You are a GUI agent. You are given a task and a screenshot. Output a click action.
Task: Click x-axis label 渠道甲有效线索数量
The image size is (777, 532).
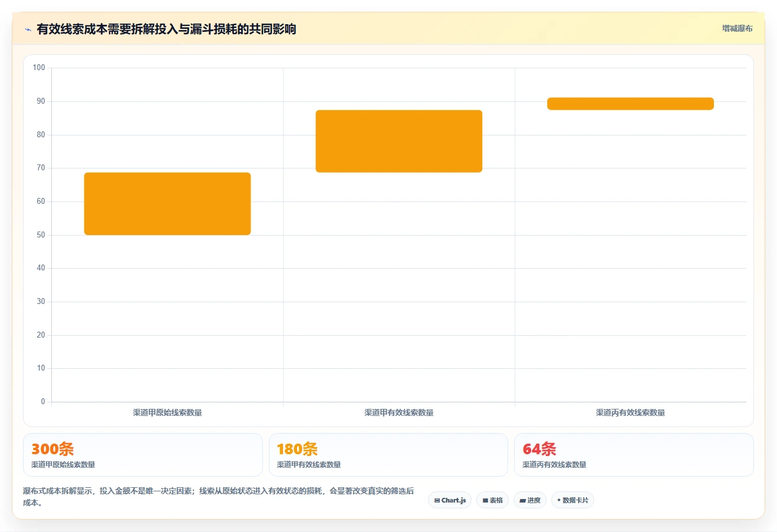tap(399, 413)
